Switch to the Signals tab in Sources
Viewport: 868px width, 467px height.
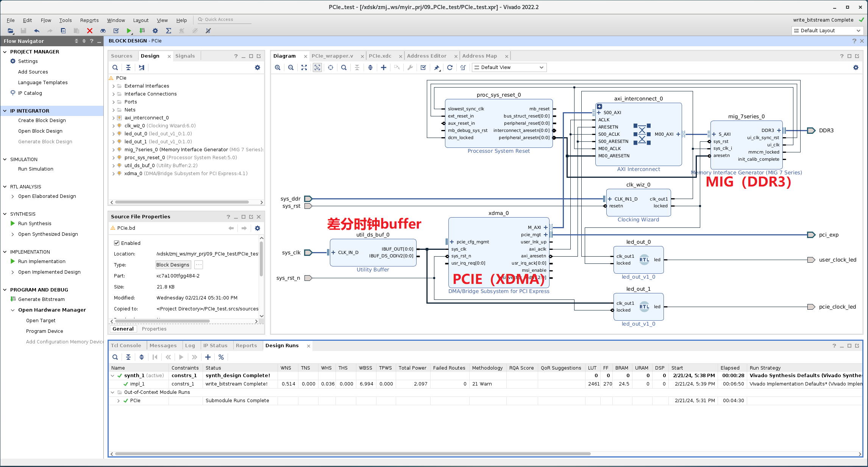click(184, 56)
